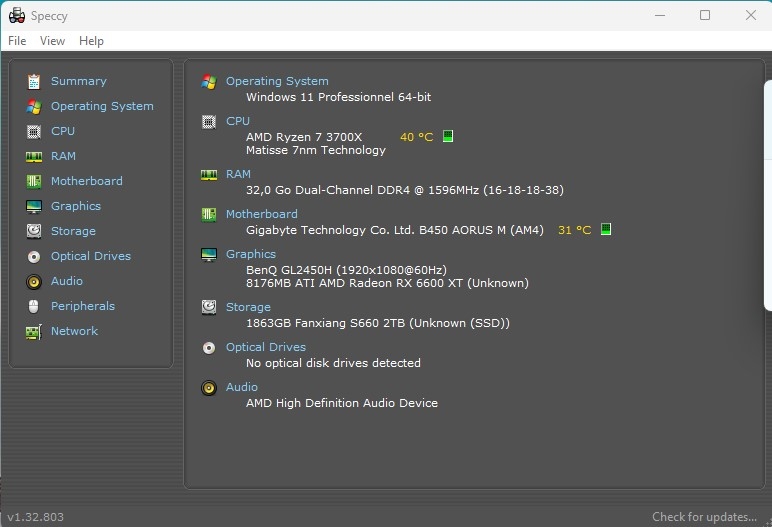Go to Operating System section in sidebar
The width and height of the screenshot is (772, 527).
[102, 106]
